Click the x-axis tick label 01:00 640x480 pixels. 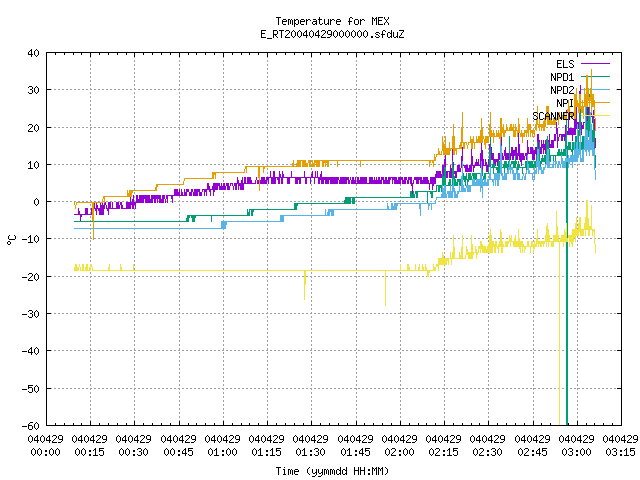[x=222, y=452]
